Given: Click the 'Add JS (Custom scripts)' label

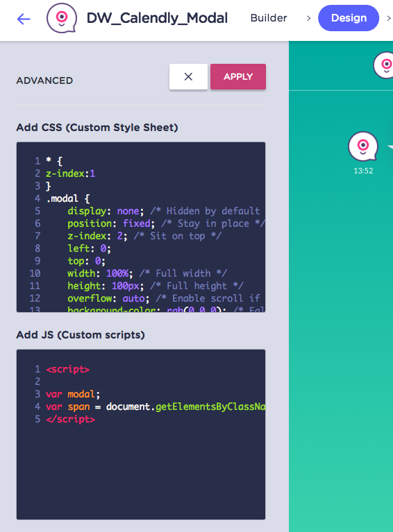Looking at the screenshot, I should click(81, 335).
